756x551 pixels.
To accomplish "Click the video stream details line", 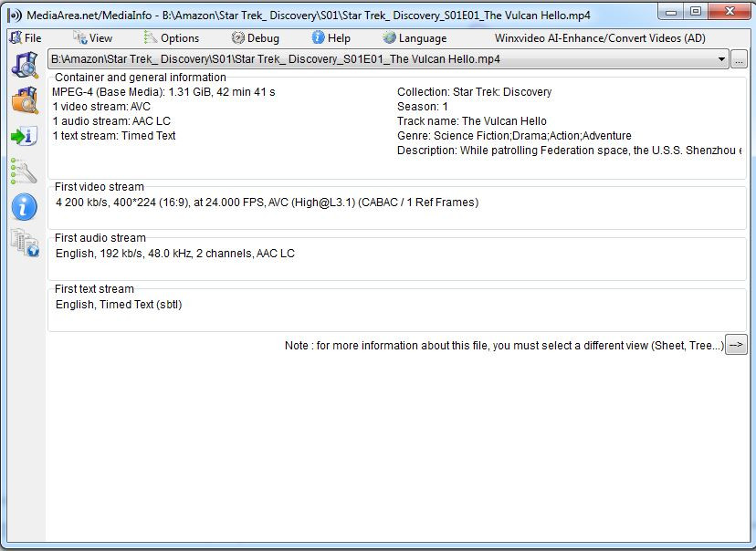I will pyautogui.click(x=268, y=203).
